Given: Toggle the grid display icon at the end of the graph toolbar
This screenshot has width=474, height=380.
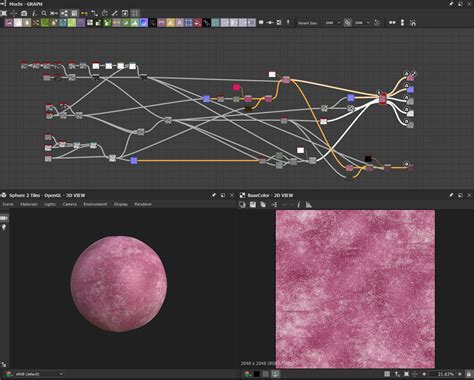Looking at the screenshot, I should [135, 13].
